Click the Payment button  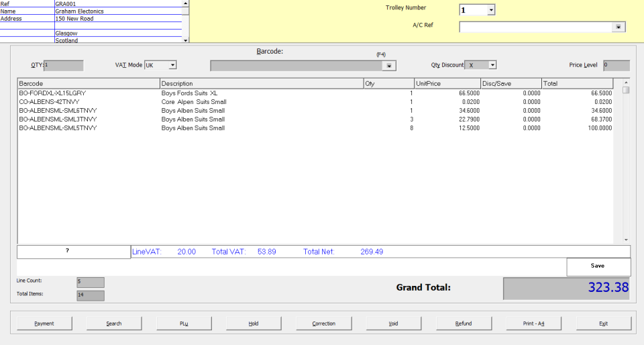click(44, 323)
